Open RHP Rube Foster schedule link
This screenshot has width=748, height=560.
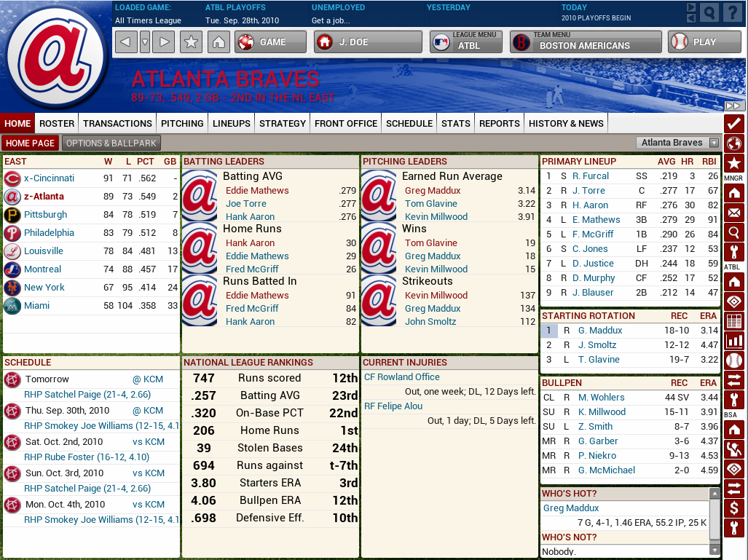pyautogui.click(x=87, y=457)
